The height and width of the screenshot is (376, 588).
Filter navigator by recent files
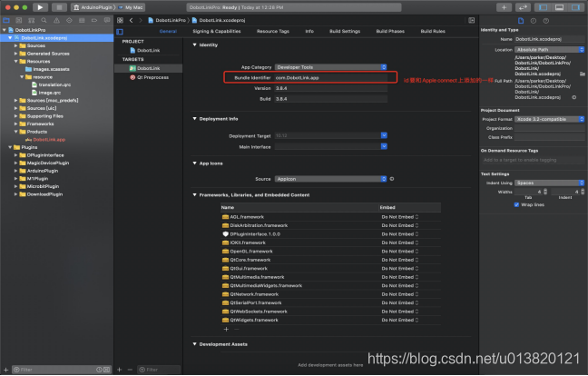click(x=99, y=370)
